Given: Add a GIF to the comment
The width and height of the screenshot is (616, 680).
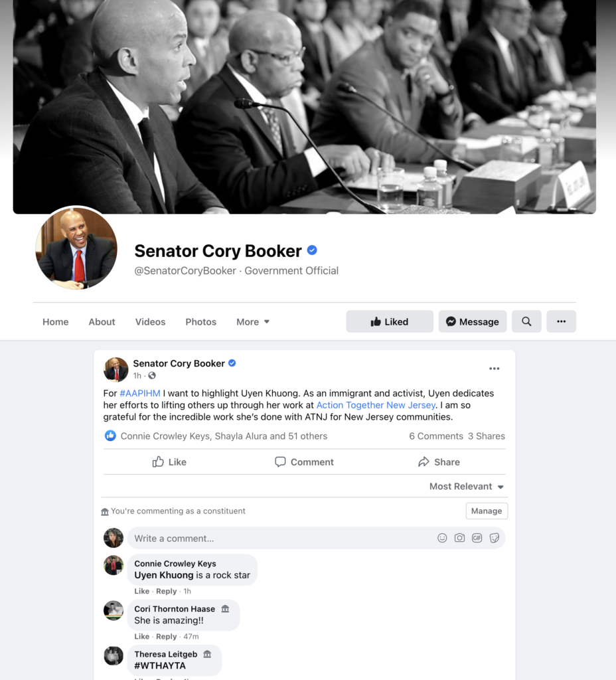Looking at the screenshot, I should pos(477,538).
